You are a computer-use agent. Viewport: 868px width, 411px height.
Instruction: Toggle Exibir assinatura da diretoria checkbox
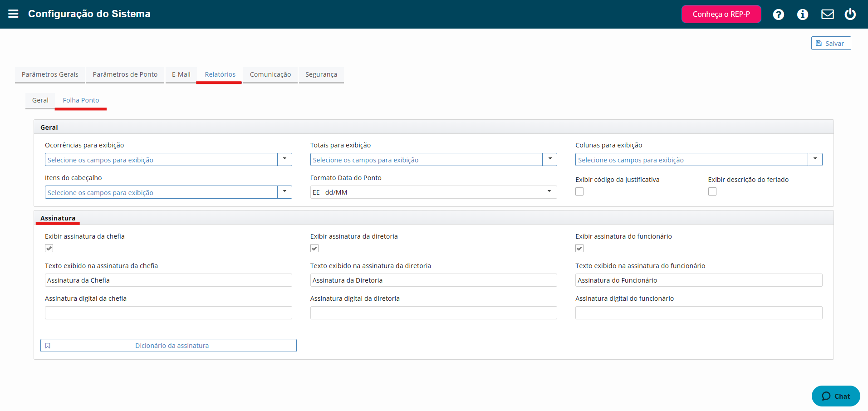tap(314, 248)
